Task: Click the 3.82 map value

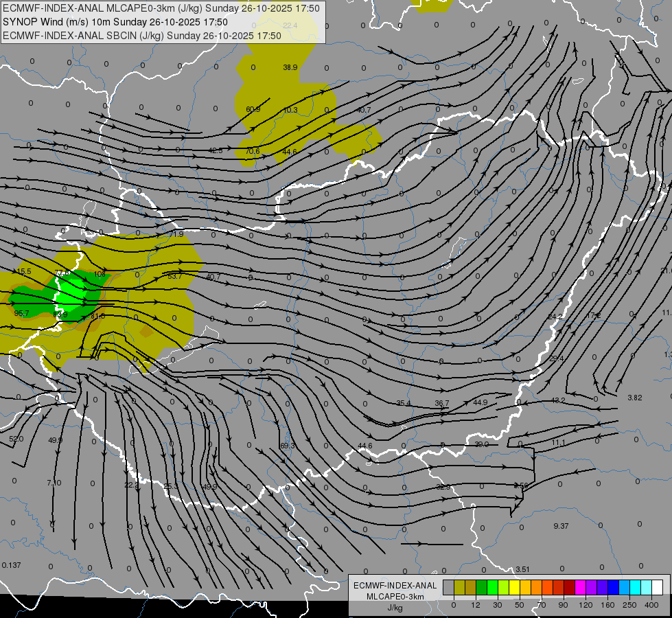Action: tap(635, 398)
